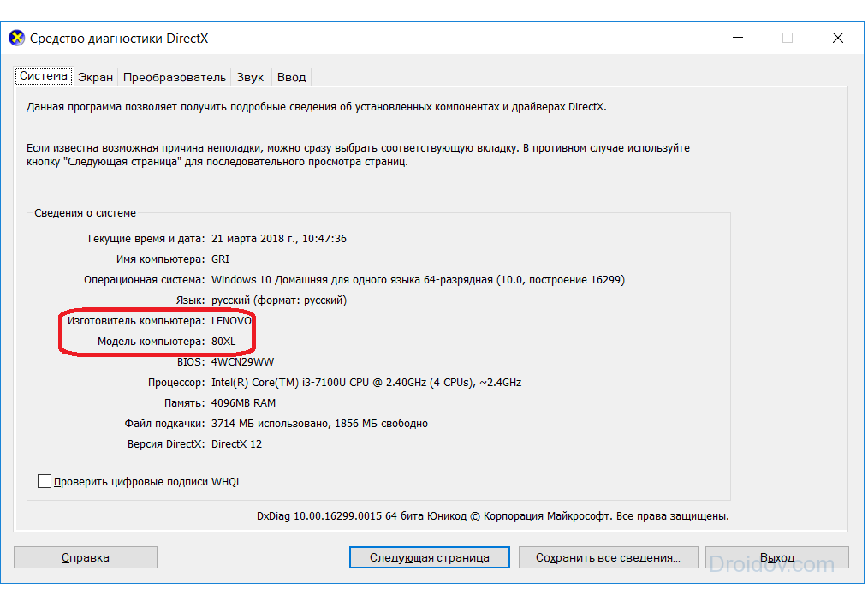This screenshot has width=868, height=589.
Task: Open the Экран tab
Action: point(95,77)
